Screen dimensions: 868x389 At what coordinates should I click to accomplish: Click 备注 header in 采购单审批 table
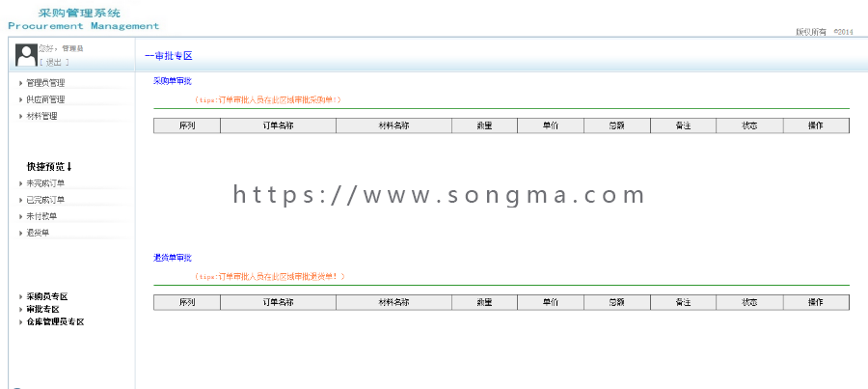coord(683,125)
